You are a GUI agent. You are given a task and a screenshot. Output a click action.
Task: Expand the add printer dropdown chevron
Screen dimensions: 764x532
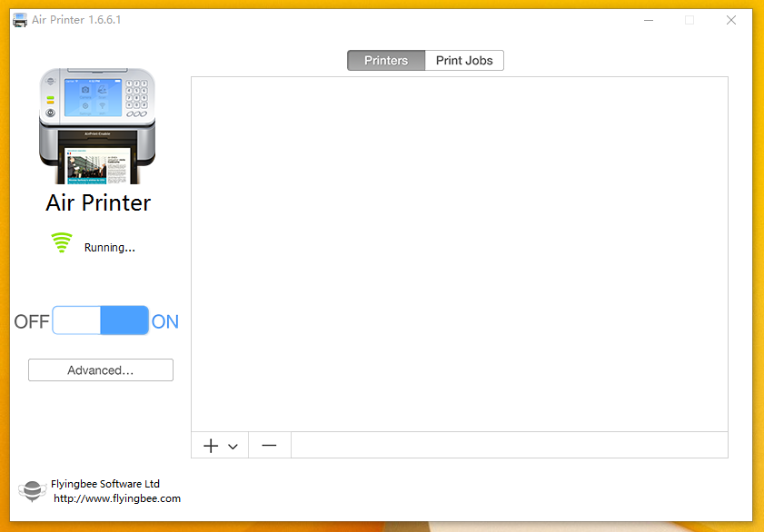tap(233, 447)
